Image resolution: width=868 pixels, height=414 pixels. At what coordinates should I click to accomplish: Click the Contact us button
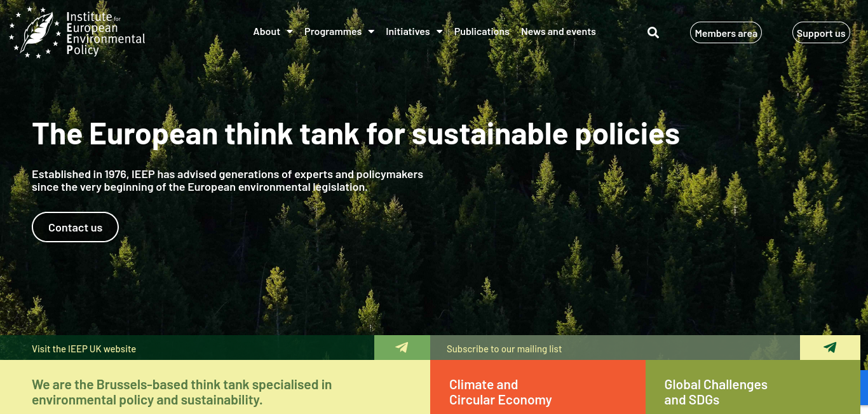75,227
